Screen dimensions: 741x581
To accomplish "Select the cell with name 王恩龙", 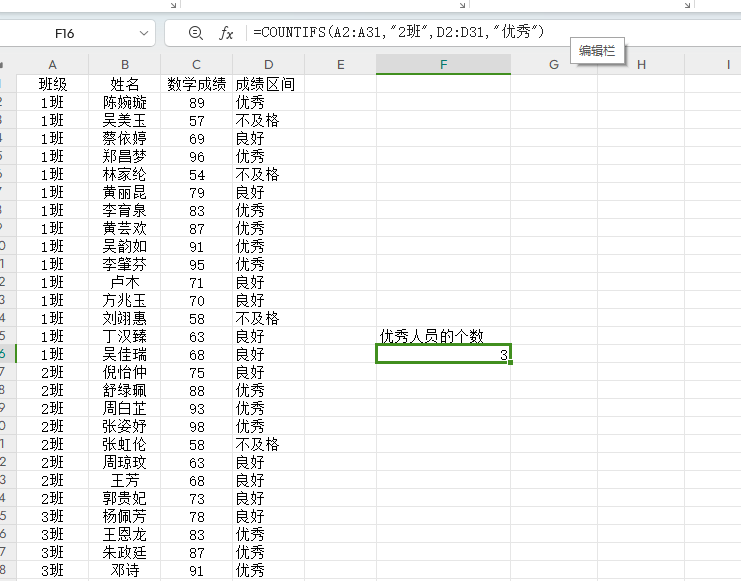I will 125,534.
